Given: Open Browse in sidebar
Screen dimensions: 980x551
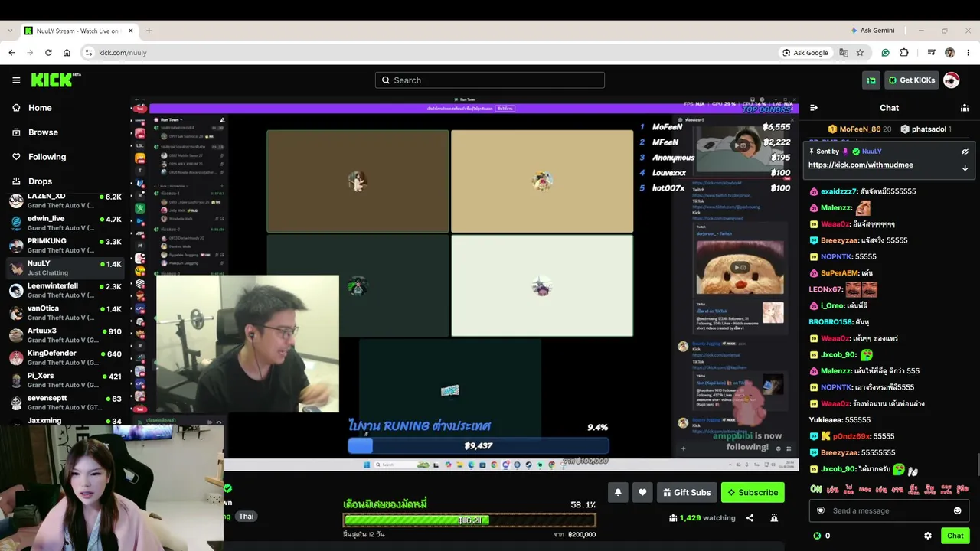Looking at the screenshot, I should [x=43, y=132].
